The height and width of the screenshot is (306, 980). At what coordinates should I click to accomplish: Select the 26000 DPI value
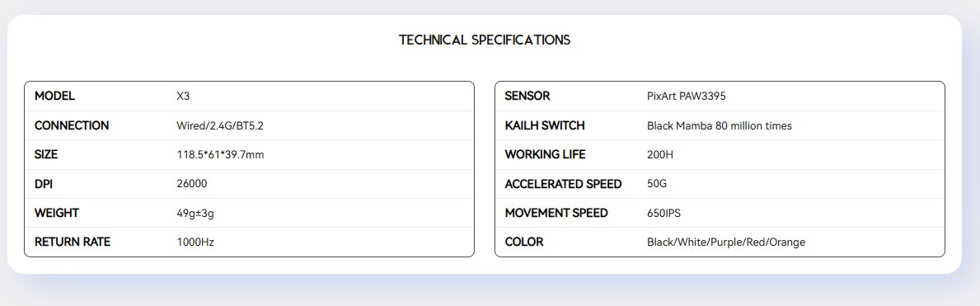tap(192, 184)
